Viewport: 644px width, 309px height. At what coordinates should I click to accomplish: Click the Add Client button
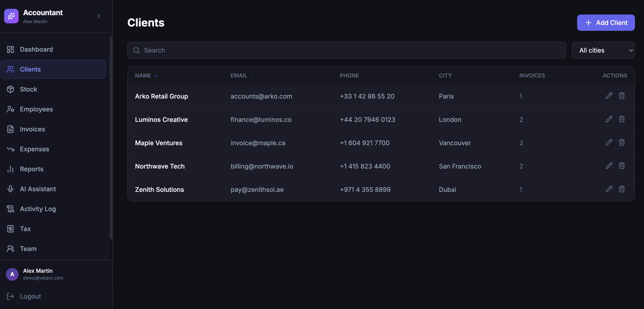pyautogui.click(x=605, y=23)
